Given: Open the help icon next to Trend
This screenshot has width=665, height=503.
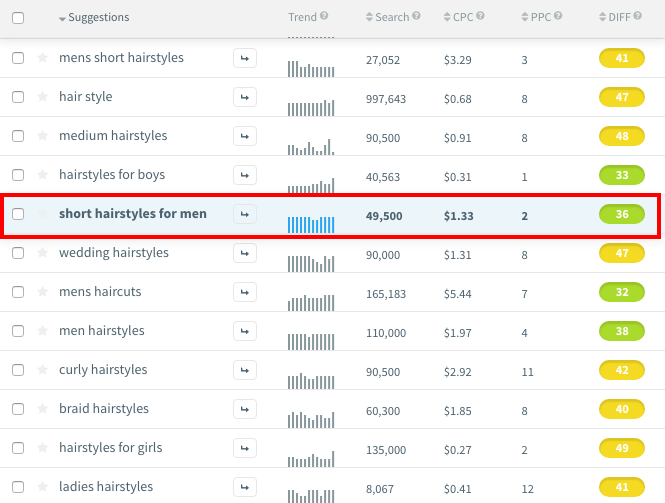Looking at the screenshot, I should [324, 17].
